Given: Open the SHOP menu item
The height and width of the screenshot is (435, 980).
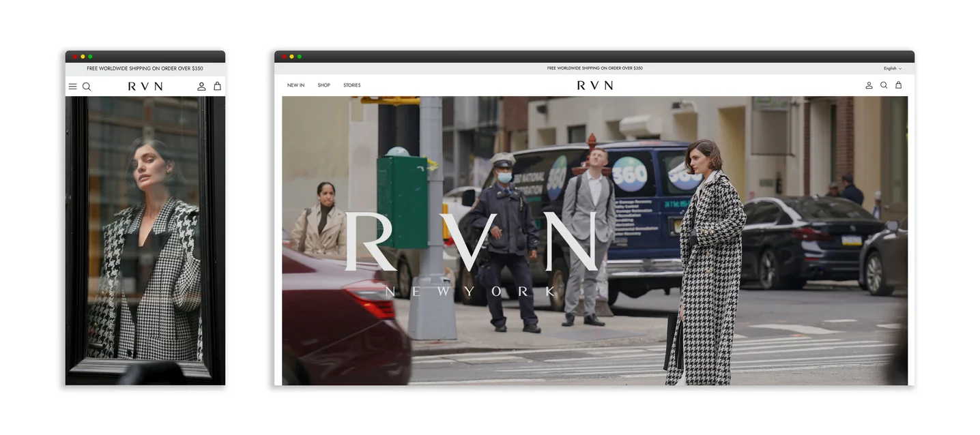Looking at the screenshot, I should pos(323,85).
